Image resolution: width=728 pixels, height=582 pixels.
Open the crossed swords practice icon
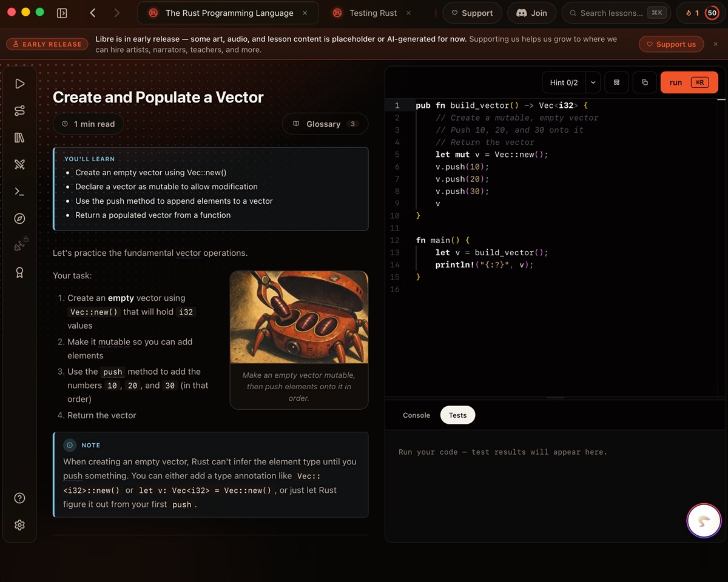tap(19, 164)
